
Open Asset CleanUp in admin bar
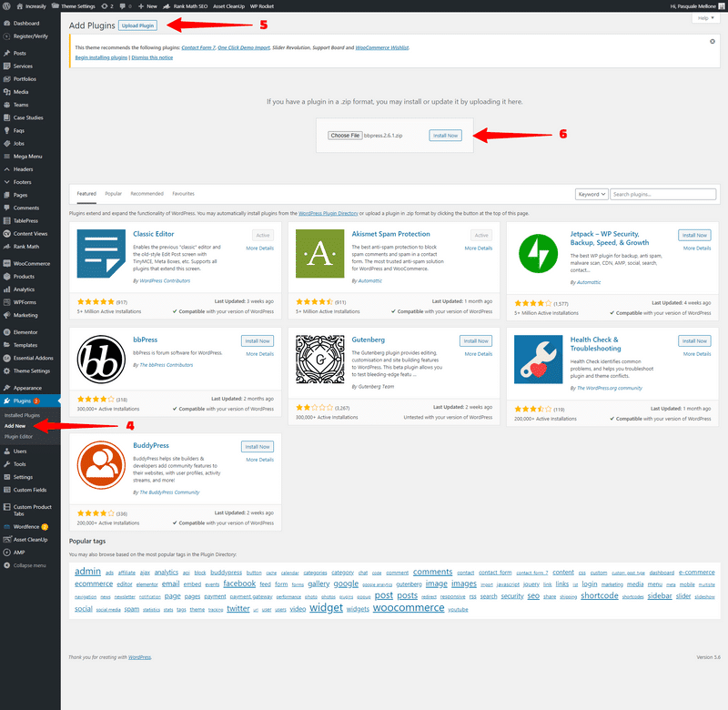tap(229, 6)
